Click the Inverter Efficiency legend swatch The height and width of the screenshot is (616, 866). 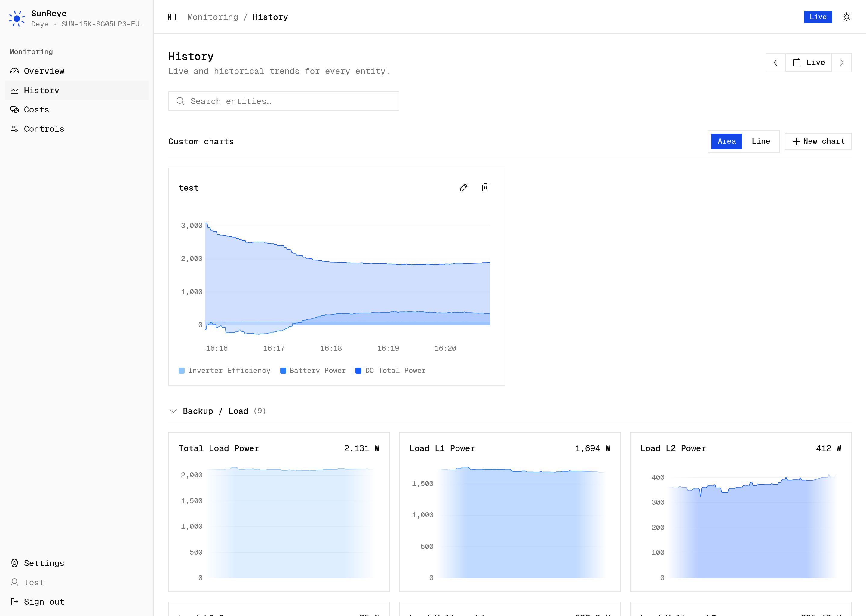coord(182,371)
